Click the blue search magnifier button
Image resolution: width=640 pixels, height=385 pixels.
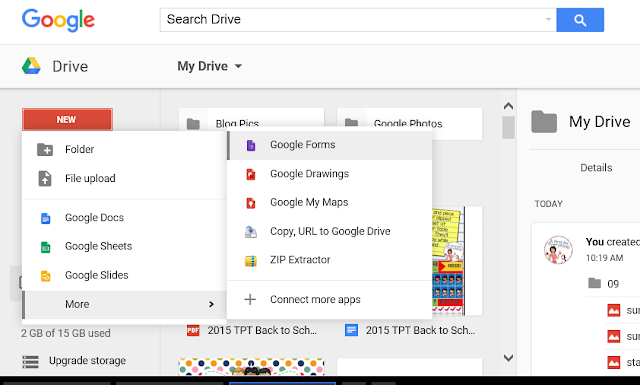[x=580, y=20]
